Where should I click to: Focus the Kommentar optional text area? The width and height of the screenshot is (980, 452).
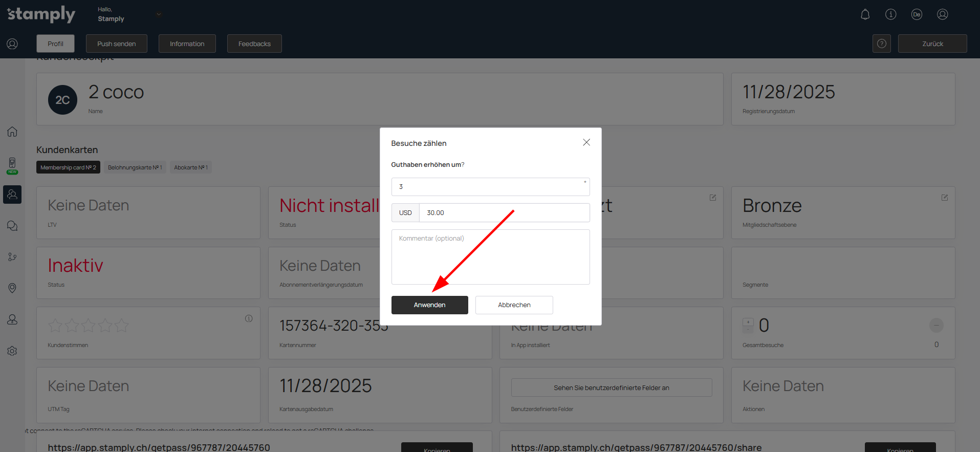coord(490,257)
